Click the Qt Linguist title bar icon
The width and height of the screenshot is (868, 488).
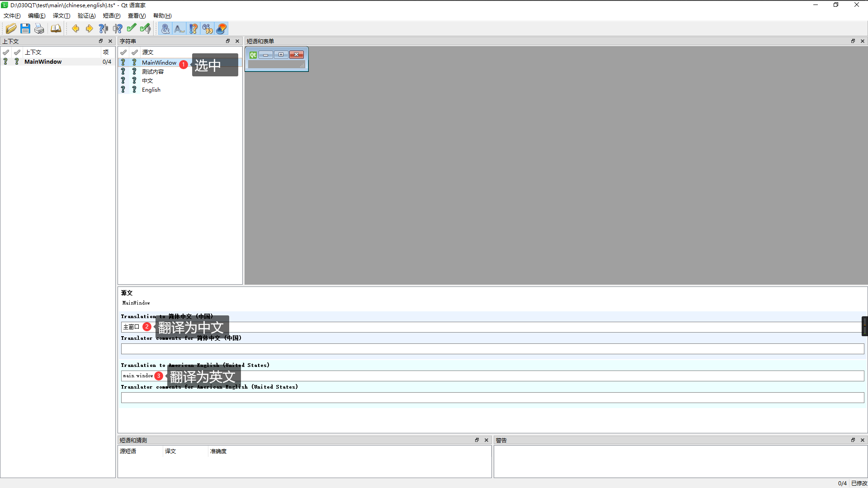[x=5, y=5]
